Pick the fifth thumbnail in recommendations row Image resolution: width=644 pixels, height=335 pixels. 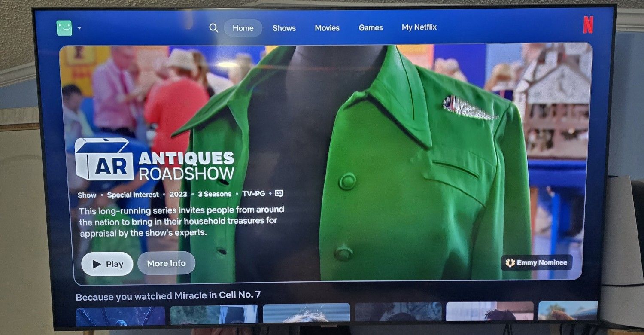coord(489,311)
